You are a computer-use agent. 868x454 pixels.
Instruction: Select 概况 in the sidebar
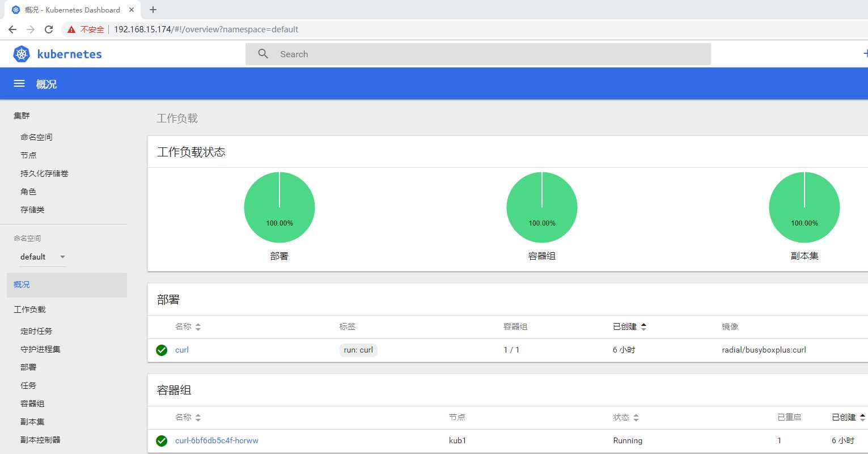(x=67, y=285)
